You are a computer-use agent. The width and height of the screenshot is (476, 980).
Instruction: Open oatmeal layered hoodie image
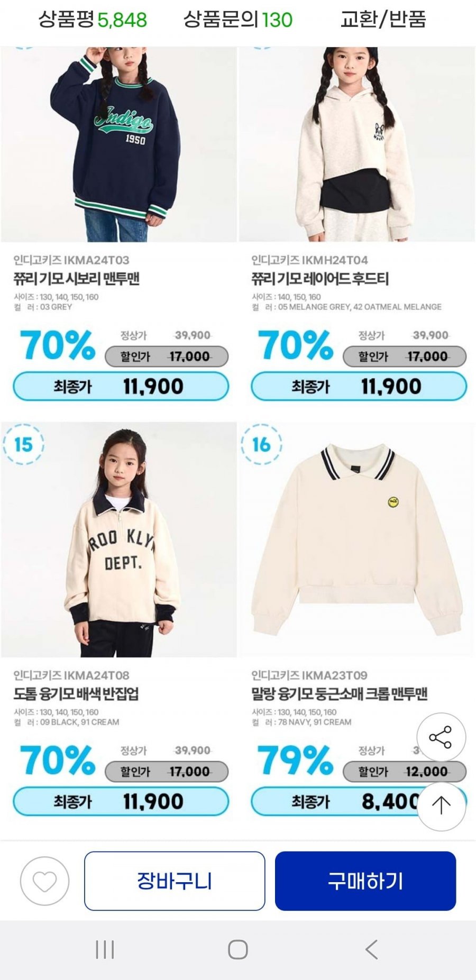click(x=357, y=144)
